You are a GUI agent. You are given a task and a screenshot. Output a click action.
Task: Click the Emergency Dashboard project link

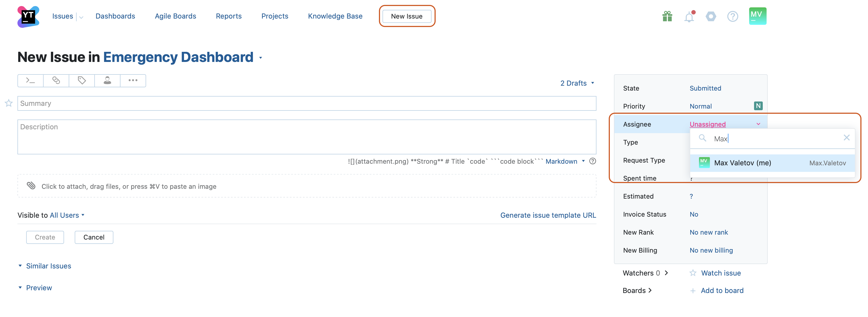pos(178,57)
